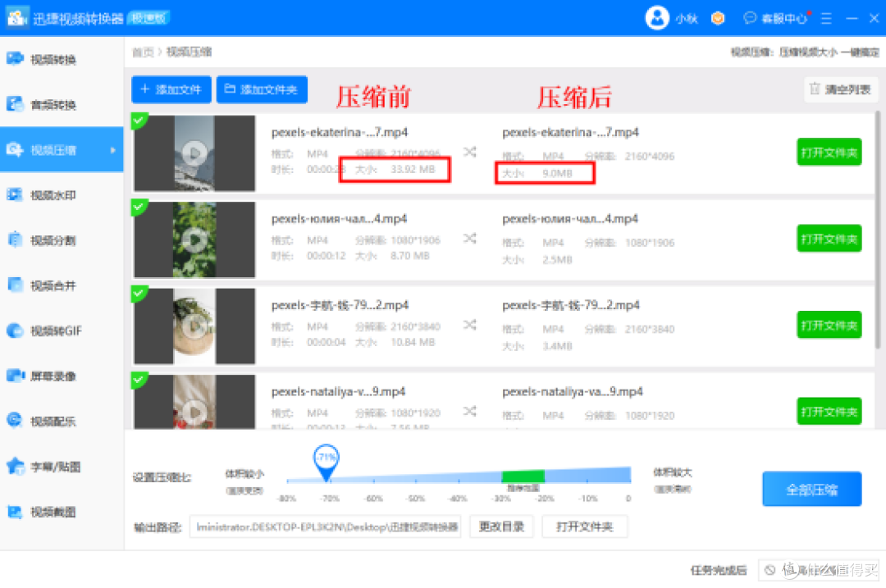Click 清空列表 to clear the list
886x588 pixels.
point(841,89)
